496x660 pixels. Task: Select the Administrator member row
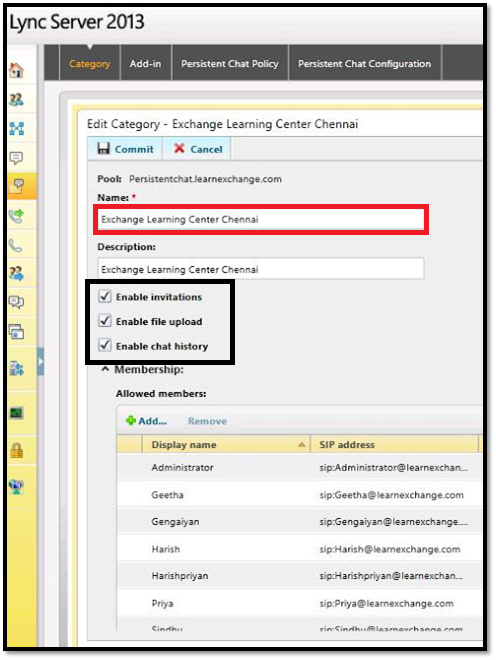pyautogui.click(x=299, y=467)
